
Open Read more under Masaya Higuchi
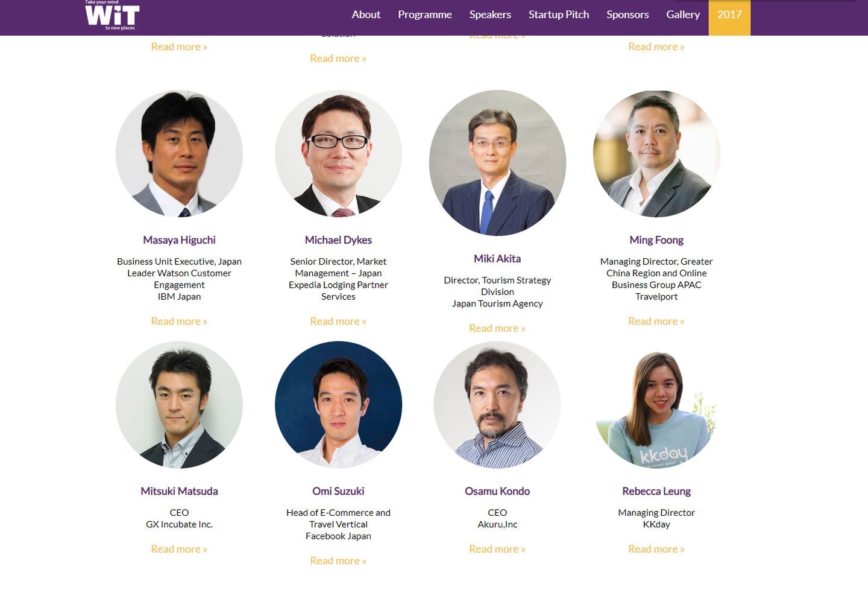(179, 322)
